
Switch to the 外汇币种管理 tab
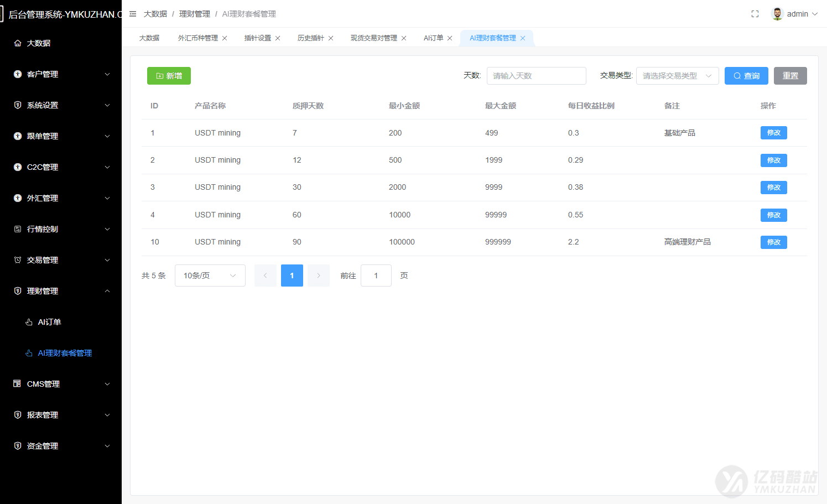click(x=198, y=38)
